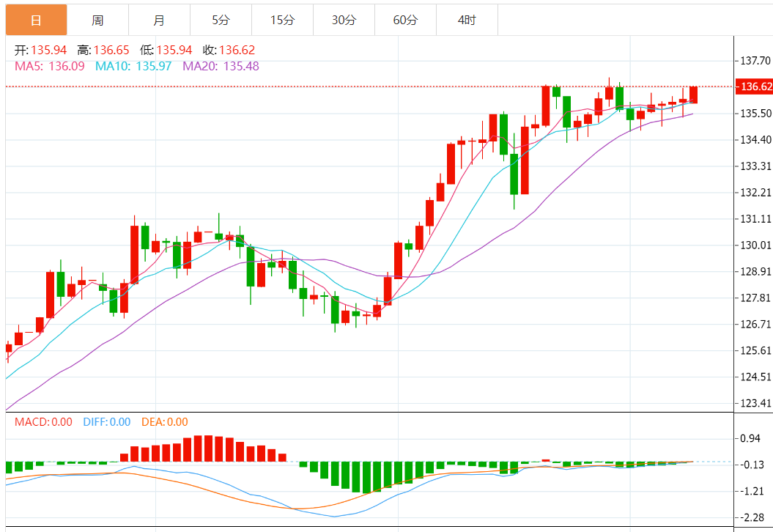
Task: Click the MA10: 135.97 label
Action: [x=133, y=66]
